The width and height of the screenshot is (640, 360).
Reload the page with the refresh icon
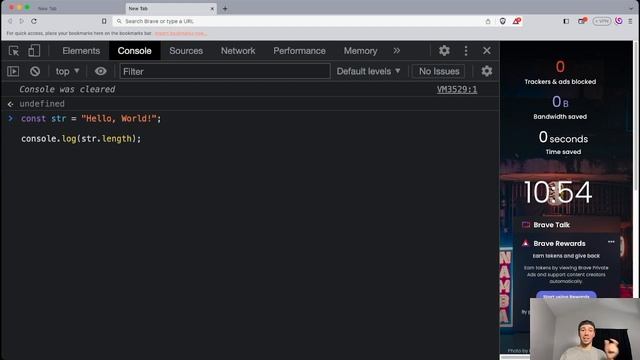point(34,21)
